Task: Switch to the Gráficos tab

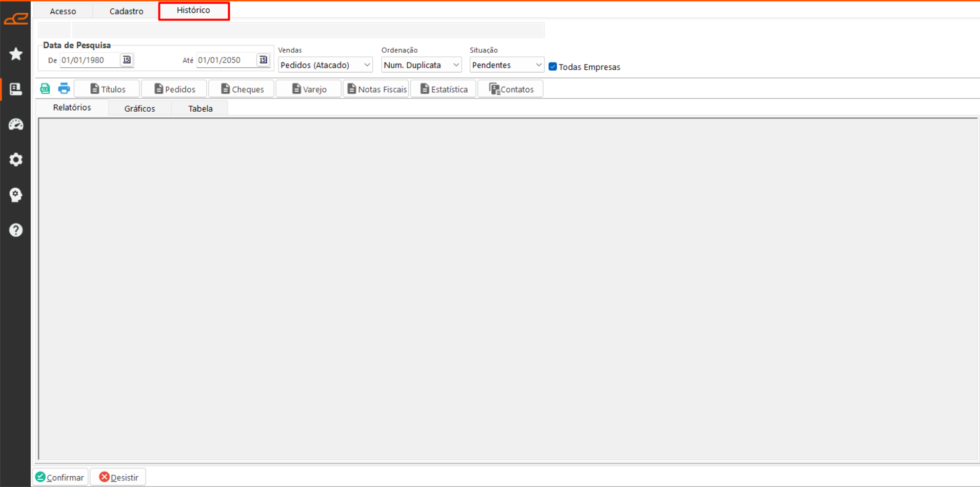Action: pyautogui.click(x=139, y=109)
